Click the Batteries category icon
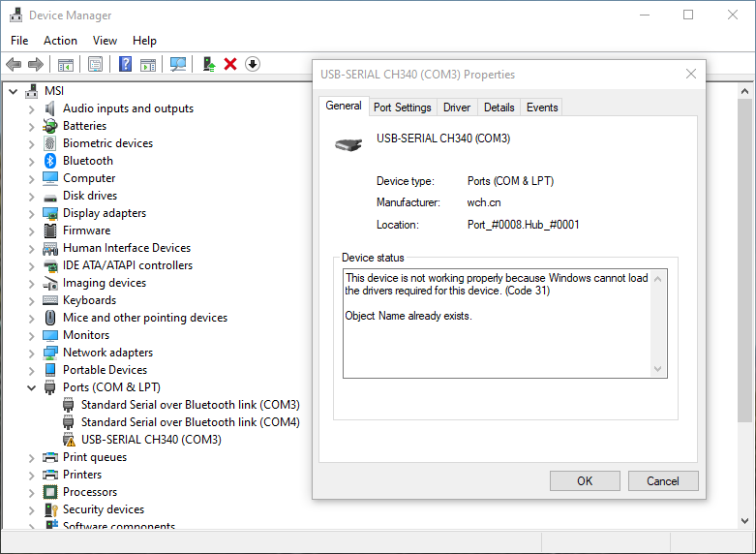 (50, 126)
